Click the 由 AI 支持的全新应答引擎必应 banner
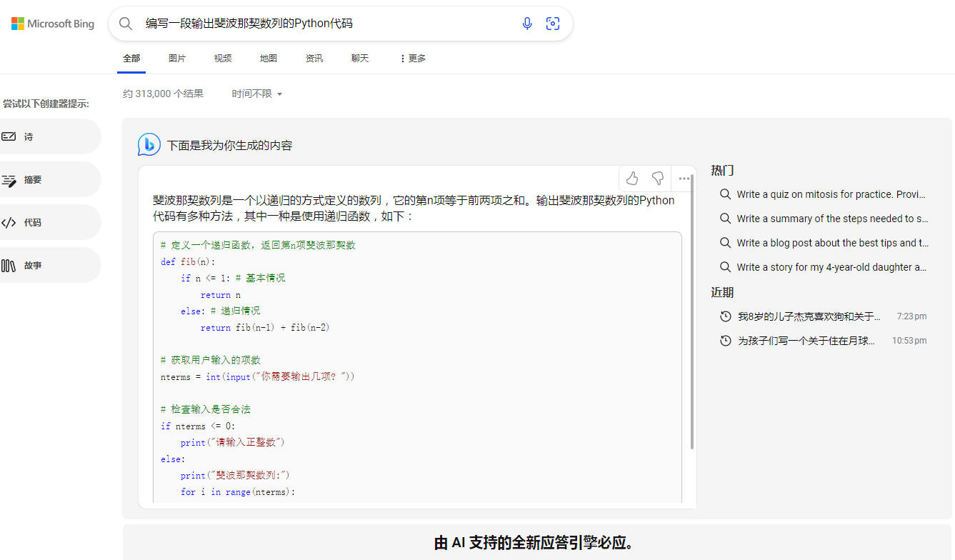This screenshot has width=955, height=560. [534, 543]
